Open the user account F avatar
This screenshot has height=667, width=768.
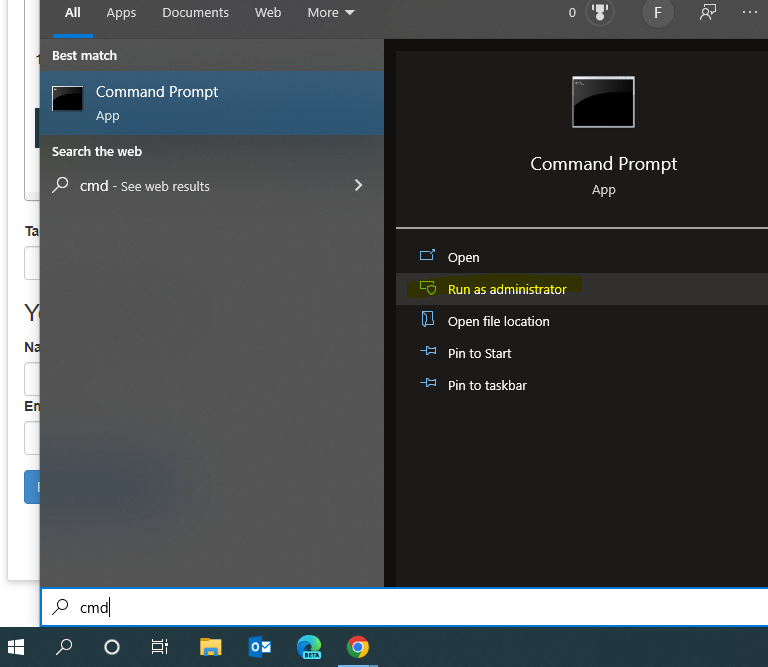tap(657, 13)
